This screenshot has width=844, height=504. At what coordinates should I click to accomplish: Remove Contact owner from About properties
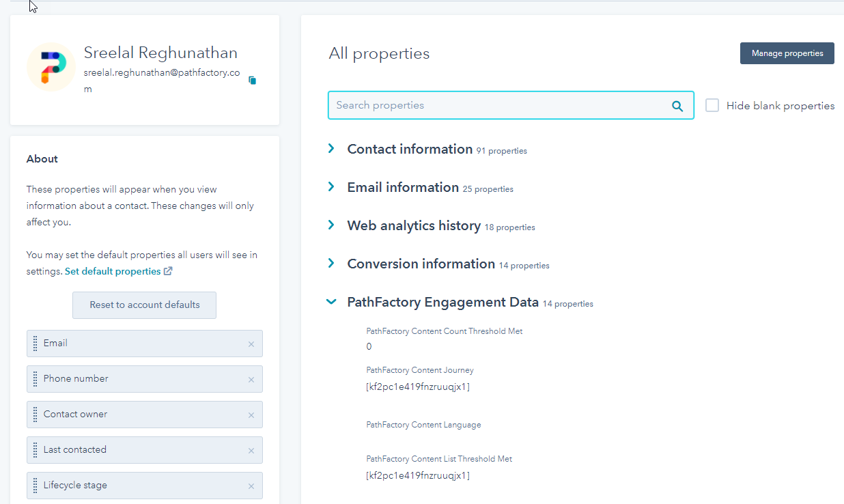(x=251, y=415)
